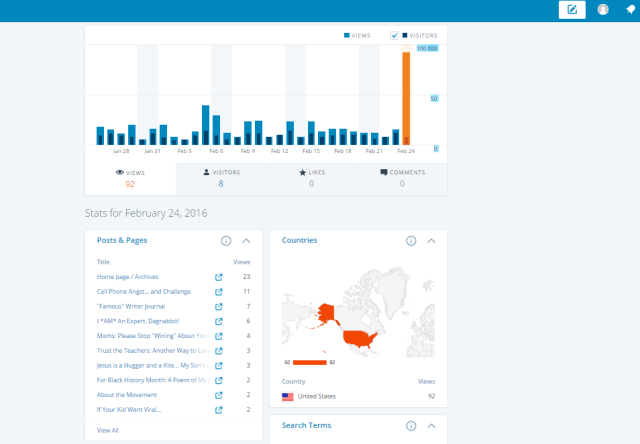Switch to the Visitors stats tab
Screen dimensions: 640x444
221,178
